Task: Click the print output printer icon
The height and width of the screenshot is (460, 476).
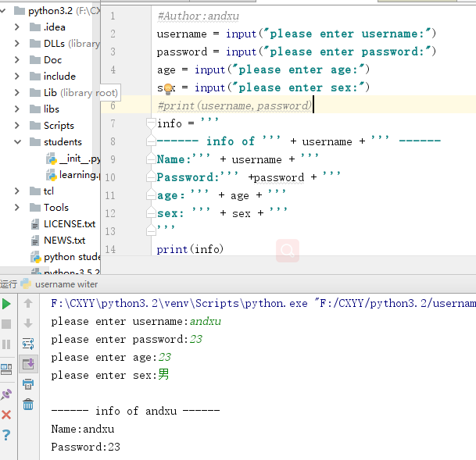Action: (28, 384)
